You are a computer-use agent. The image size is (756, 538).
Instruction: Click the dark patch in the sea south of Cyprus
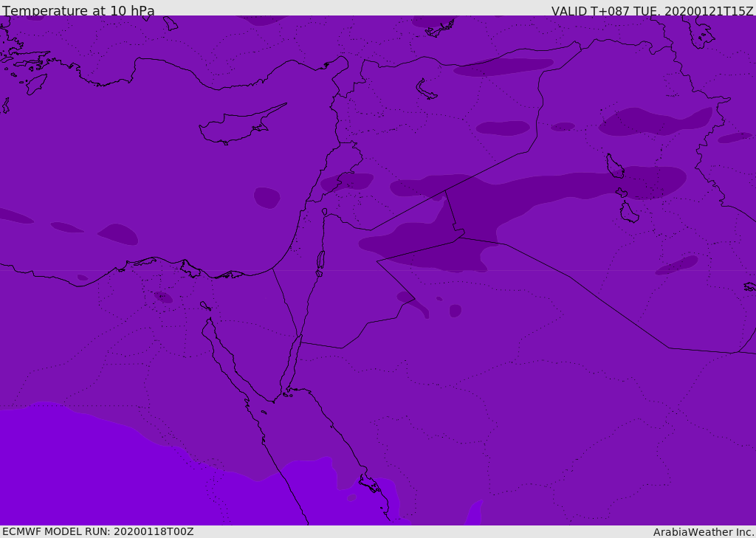point(267,198)
